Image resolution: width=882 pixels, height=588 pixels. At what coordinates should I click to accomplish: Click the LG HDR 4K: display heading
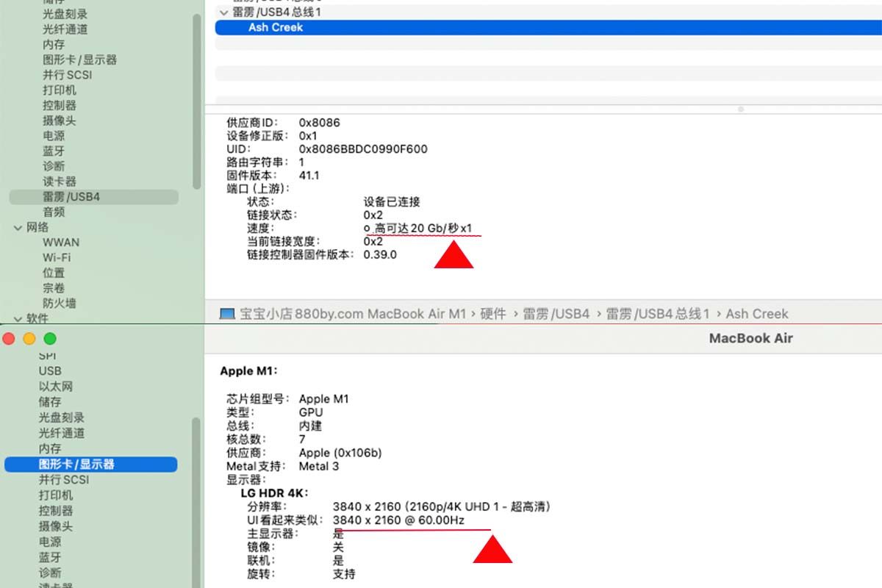coord(274,492)
